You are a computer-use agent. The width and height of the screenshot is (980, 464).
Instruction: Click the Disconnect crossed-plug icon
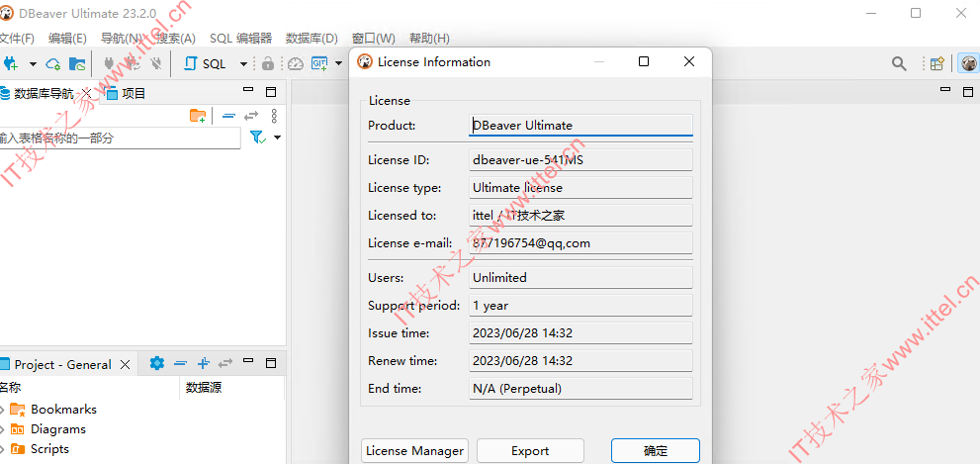click(x=155, y=63)
